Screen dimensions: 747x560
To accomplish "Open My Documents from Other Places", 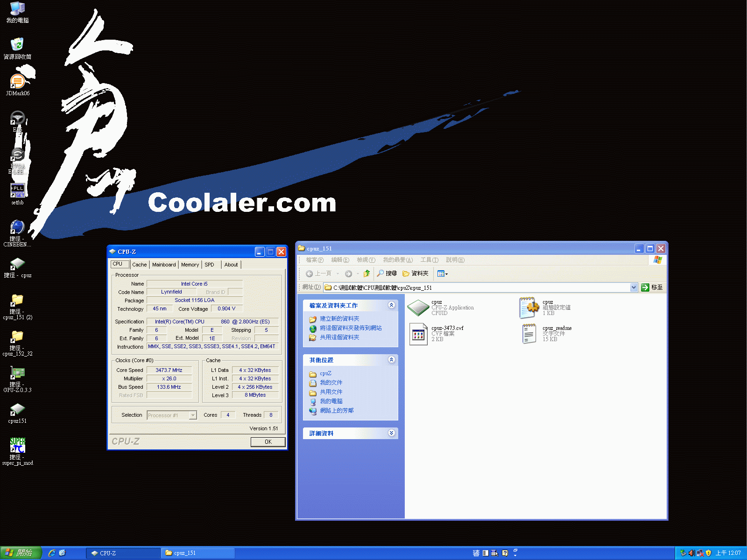I will (x=331, y=383).
